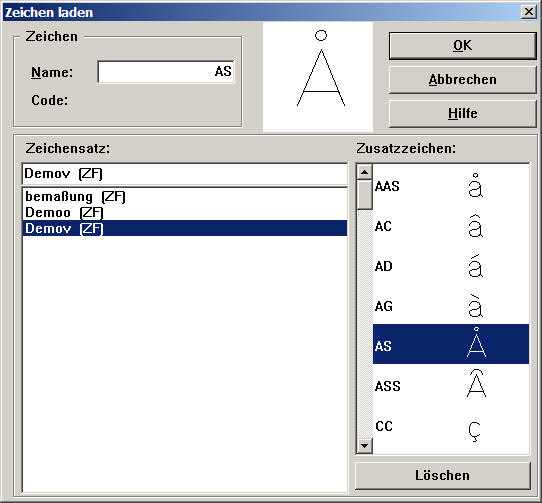The height and width of the screenshot is (503, 542).
Task: Cancel via the Abbrechen button
Action: pyautogui.click(x=462, y=80)
